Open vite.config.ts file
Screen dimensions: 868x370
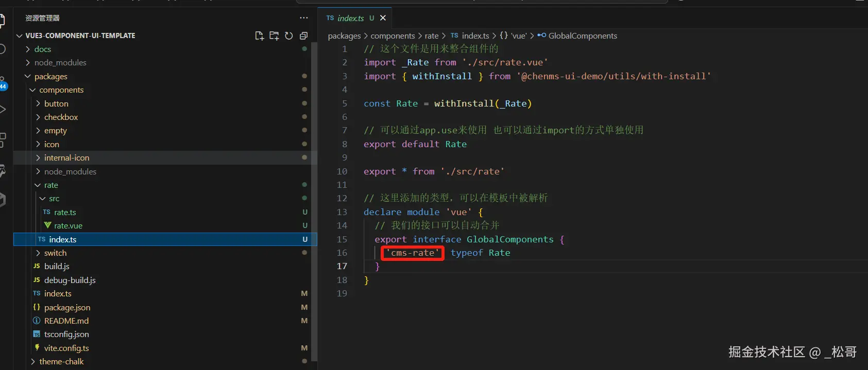[x=165, y=348]
